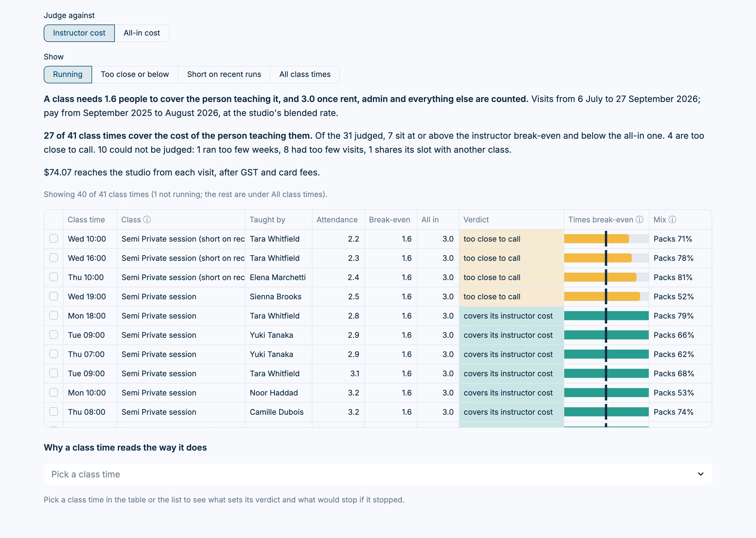This screenshot has height=538, width=756.
Task: Open the Pick a class time dropdown
Action: 378,474
